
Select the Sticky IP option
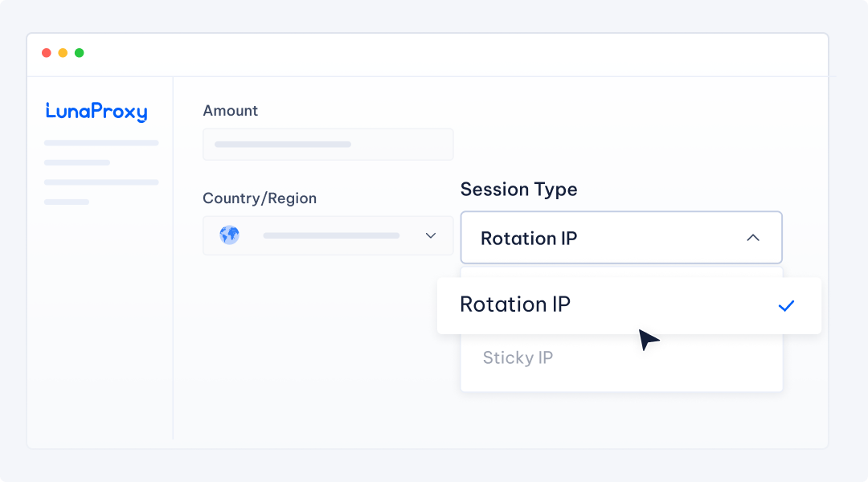518,357
